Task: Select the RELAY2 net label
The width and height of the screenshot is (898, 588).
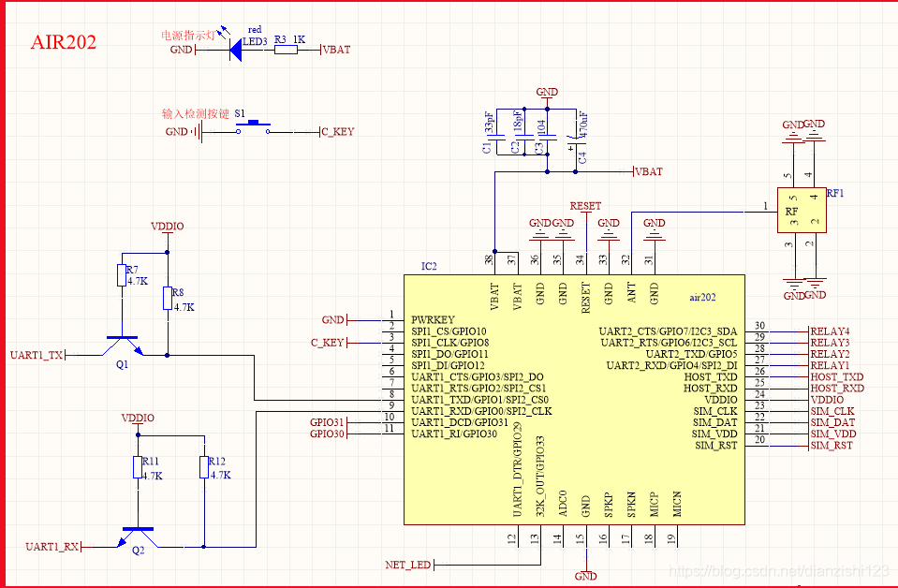Action: click(x=830, y=355)
